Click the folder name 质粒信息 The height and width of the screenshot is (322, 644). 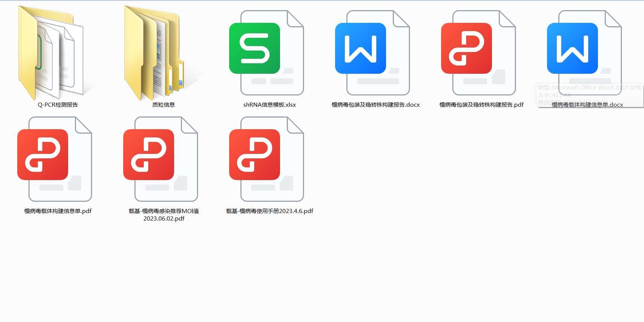pos(164,105)
